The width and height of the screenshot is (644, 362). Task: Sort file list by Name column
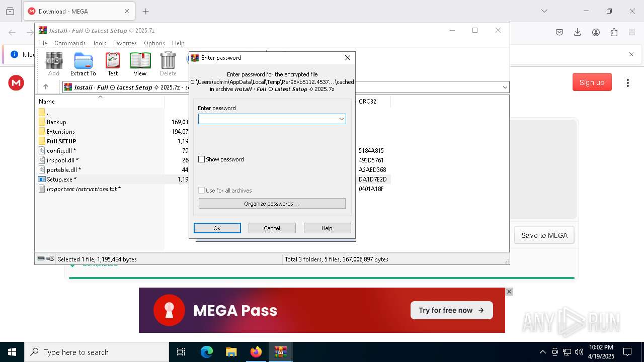click(100, 101)
